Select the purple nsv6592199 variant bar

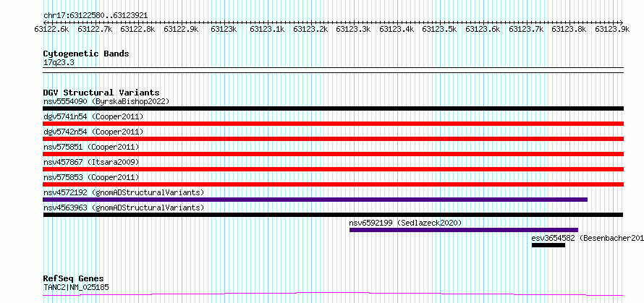(464, 230)
